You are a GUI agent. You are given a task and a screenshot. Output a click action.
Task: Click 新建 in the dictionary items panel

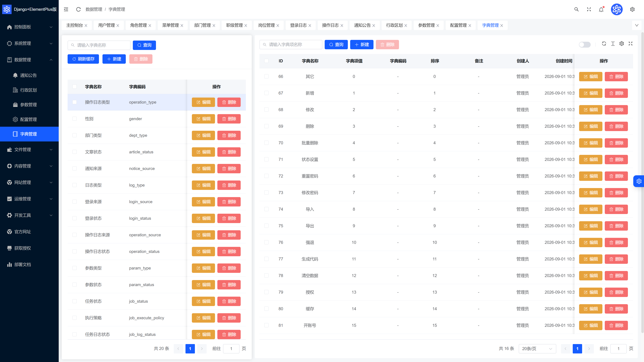coord(362,44)
